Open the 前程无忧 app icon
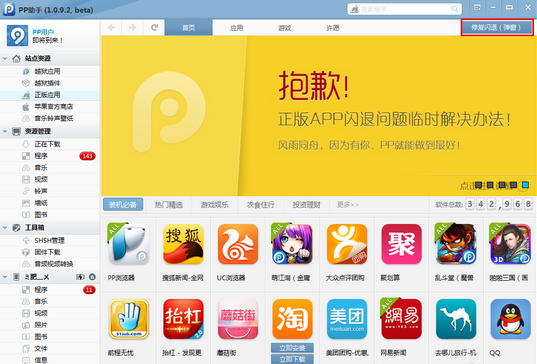The width and height of the screenshot is (537, 364). click(128, 319)
